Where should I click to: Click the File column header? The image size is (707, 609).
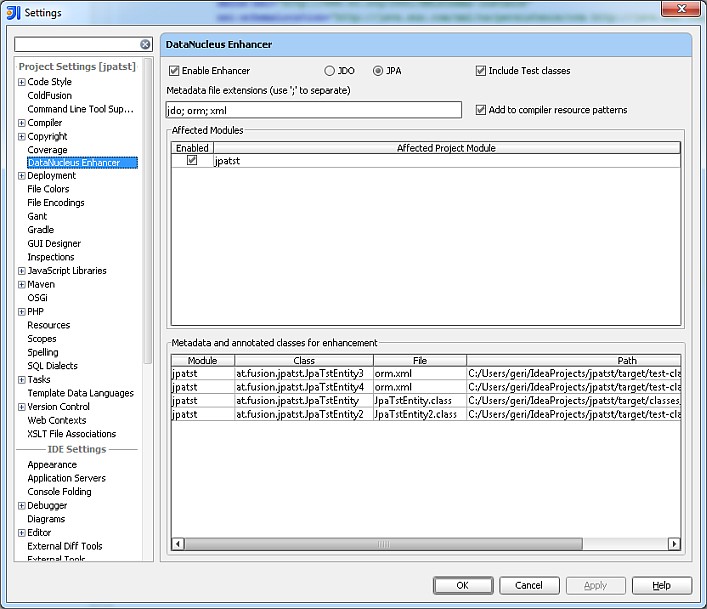[420, 361]
